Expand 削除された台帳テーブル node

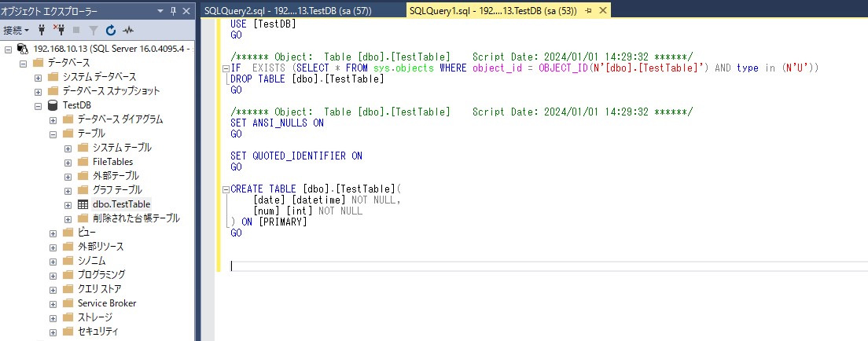pyautogui.click(x=68, y=218)
